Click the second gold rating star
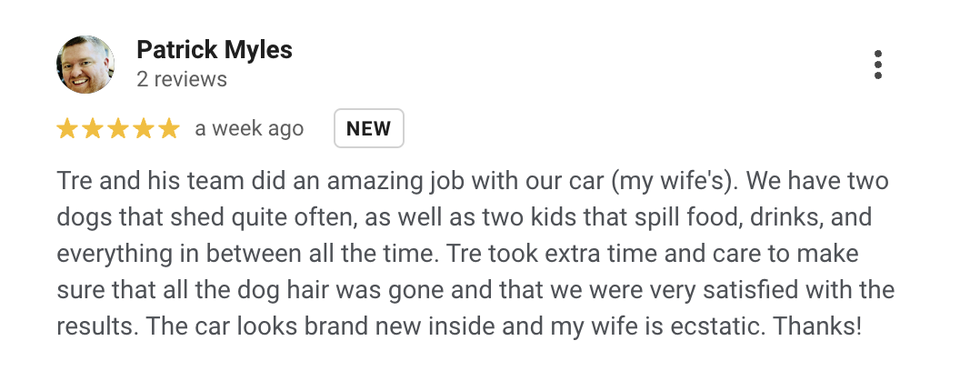980x371 pixels. pyautogui.click(x=93, y=129)
